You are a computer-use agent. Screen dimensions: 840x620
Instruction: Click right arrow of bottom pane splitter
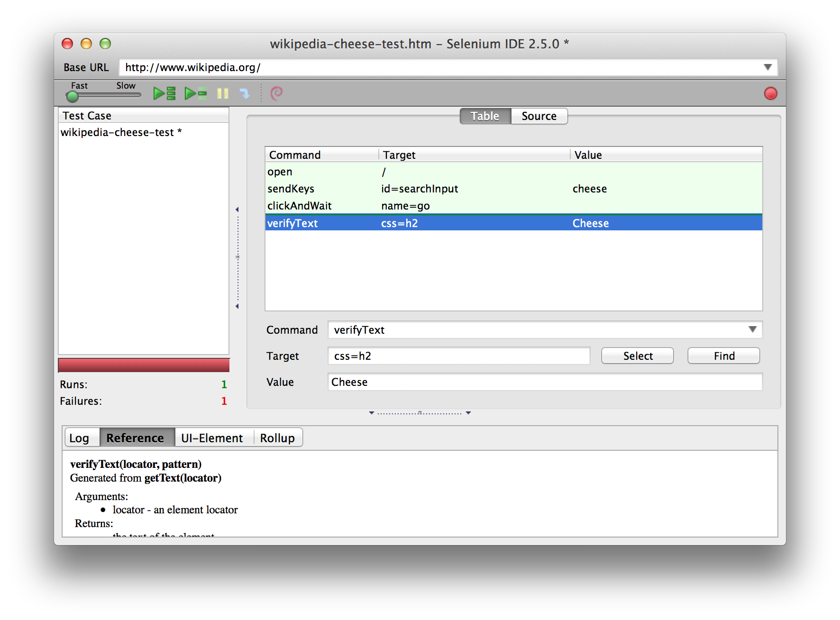pyautogui.click(x=468, y=413)
